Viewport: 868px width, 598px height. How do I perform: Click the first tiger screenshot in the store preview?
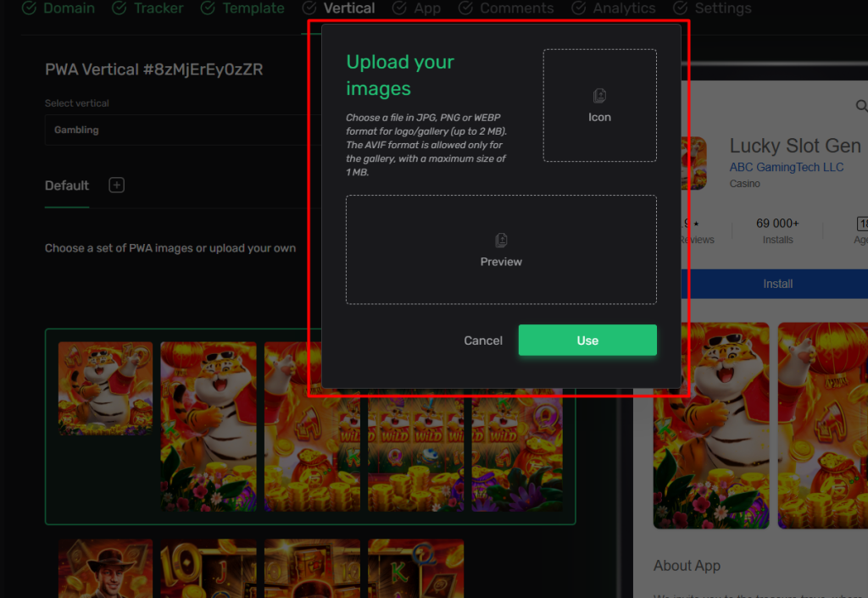[711, 425]
